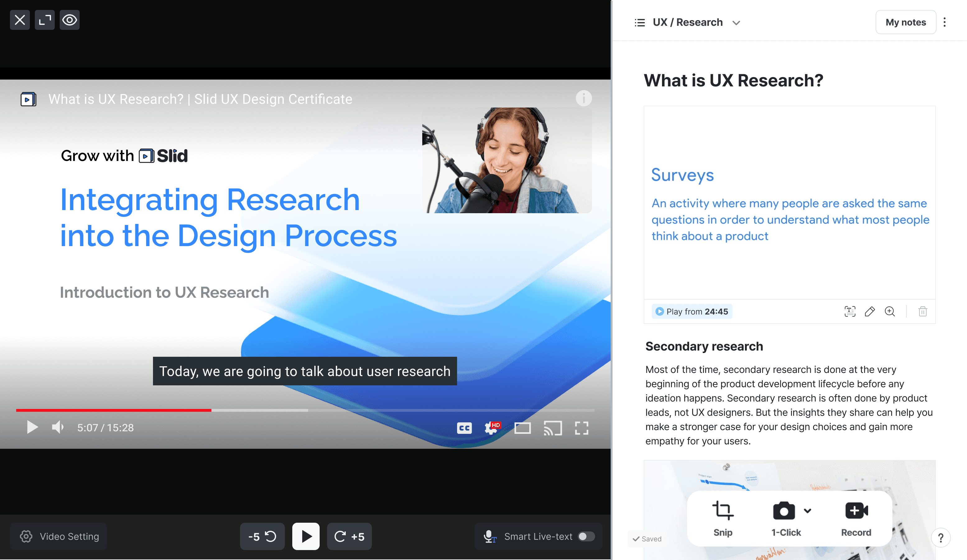Enter fullscreen in the video player
The image size is (967, 560).
pyautogui.click(x=582, y=428)
